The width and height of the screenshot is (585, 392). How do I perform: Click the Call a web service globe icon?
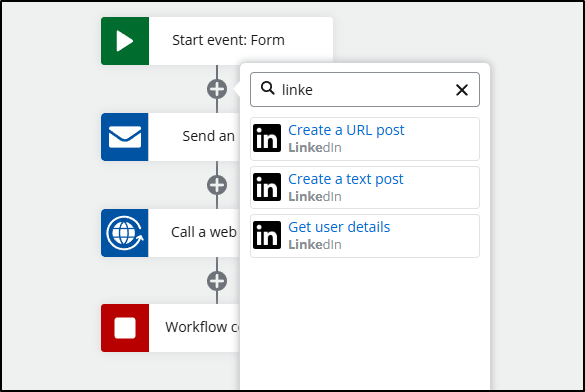tap(125, 233)
